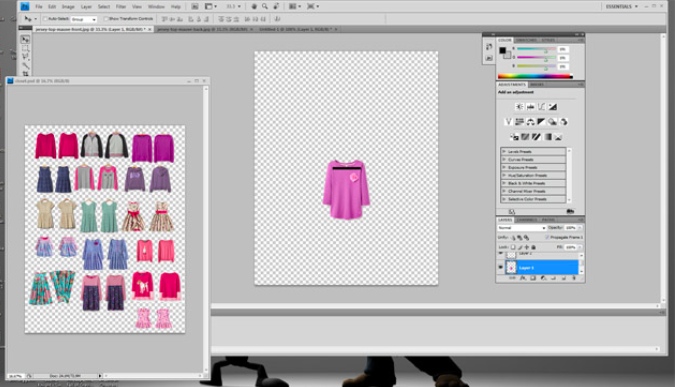Switch to jersey-top-mauve-back.jpg document tab
The height and width of the screenshot is (387, 675).
(x=204, y=29)
